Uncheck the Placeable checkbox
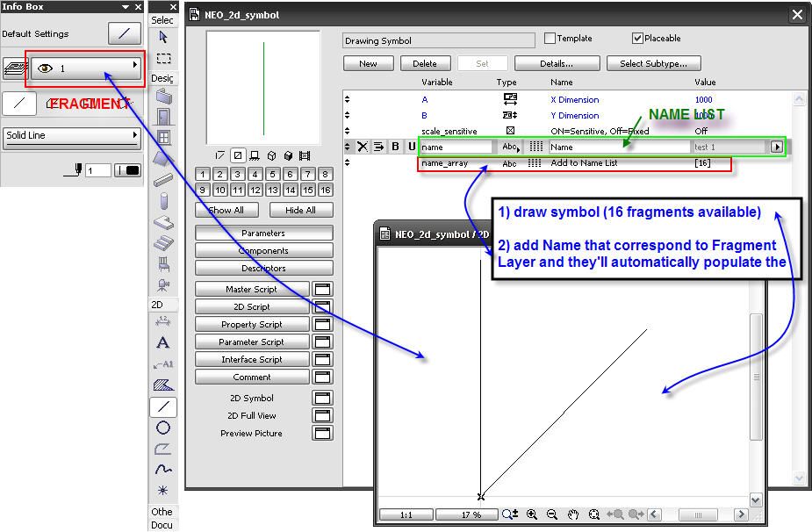The image size is (812, 532). (637, 39)
